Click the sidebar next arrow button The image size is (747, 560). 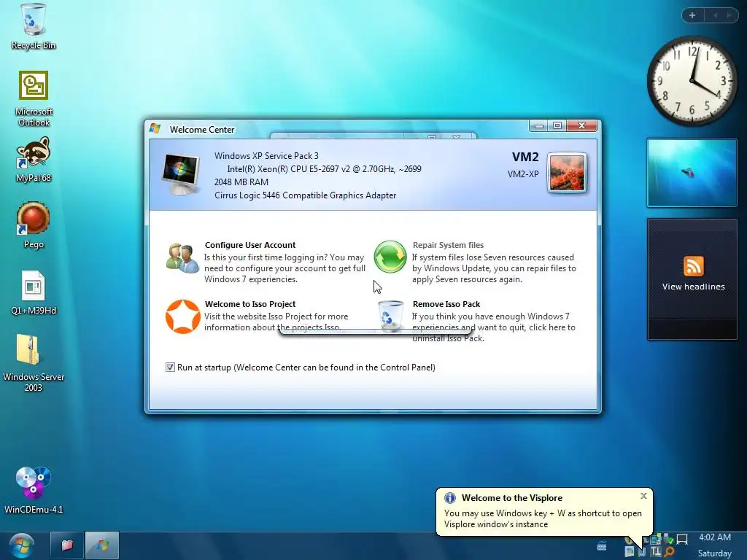(x=729, y=15)
